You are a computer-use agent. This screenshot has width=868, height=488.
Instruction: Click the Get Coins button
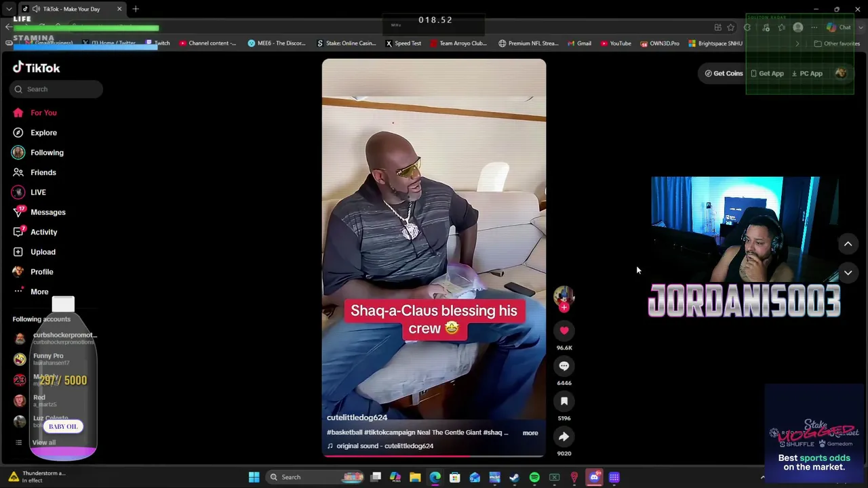coord(724,73)
